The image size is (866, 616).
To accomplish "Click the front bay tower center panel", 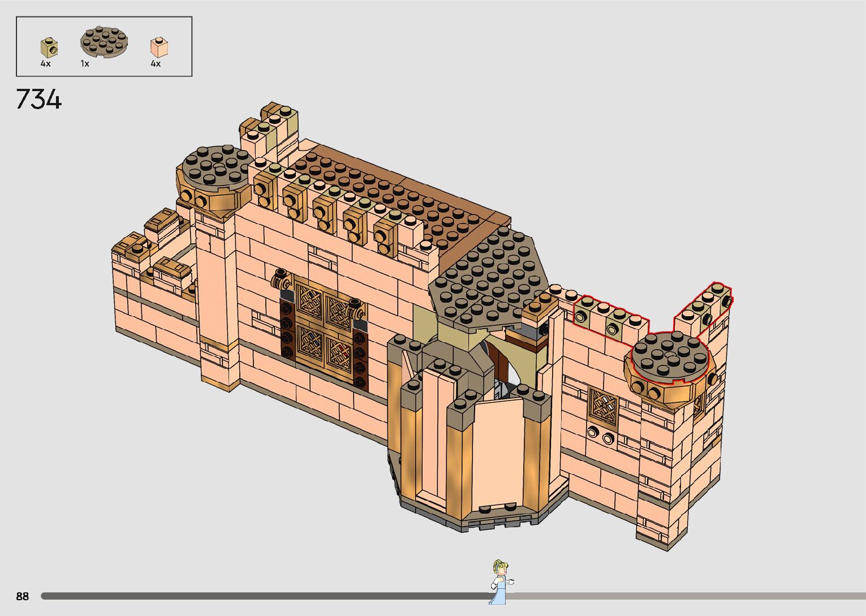I will click(x=497, y=453).
